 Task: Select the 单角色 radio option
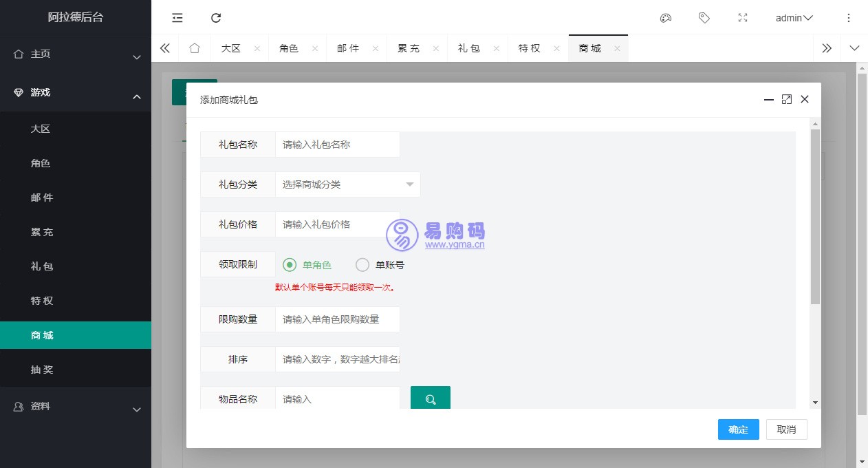click(290, 265)
